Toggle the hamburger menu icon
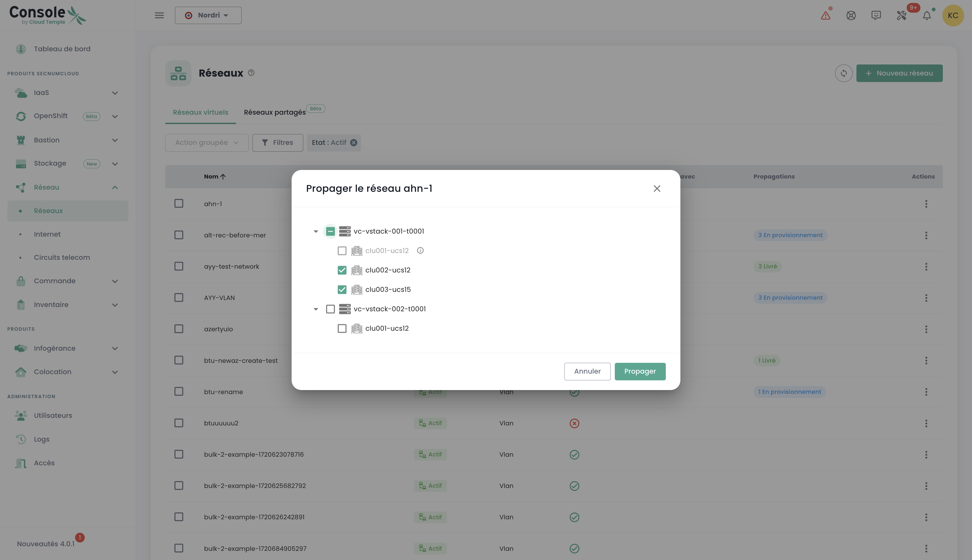 (159, 15)
